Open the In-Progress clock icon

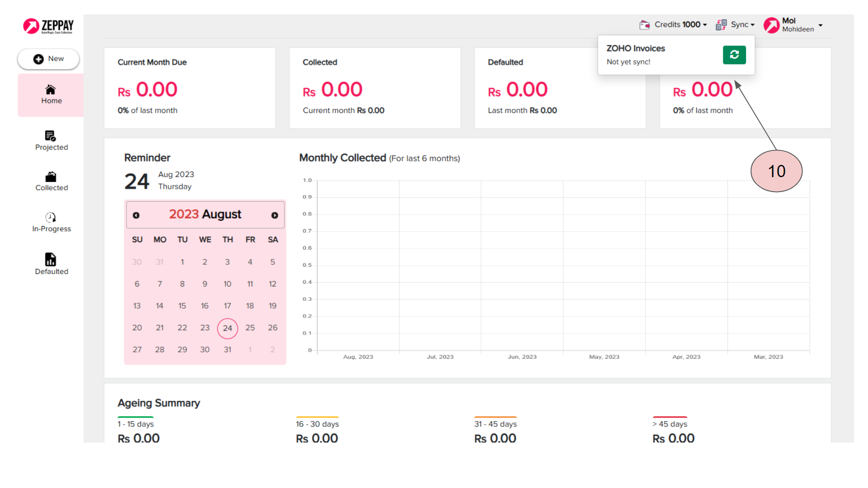click(51, 217)
